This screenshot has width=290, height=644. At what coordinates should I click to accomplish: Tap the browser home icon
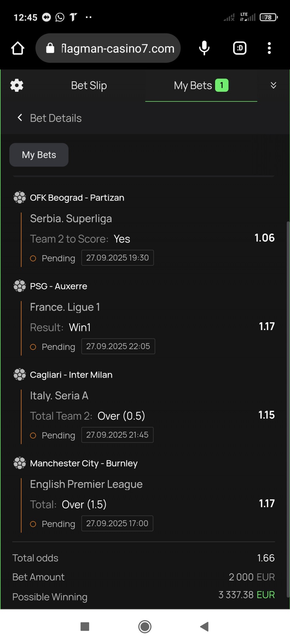coord(18,48)
